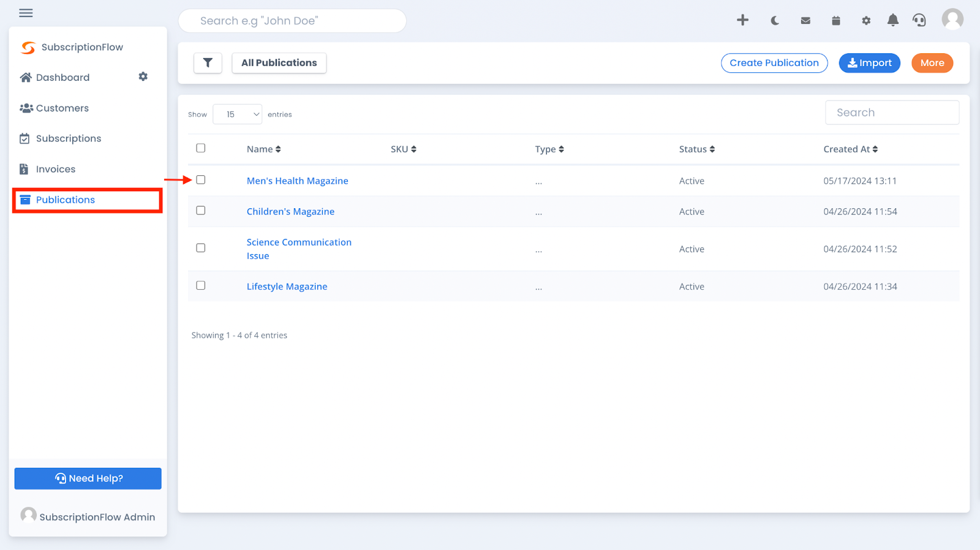Screen dimensions: 980x550
Task: Open Science Communication Issue link
Action: click(299, 249)
